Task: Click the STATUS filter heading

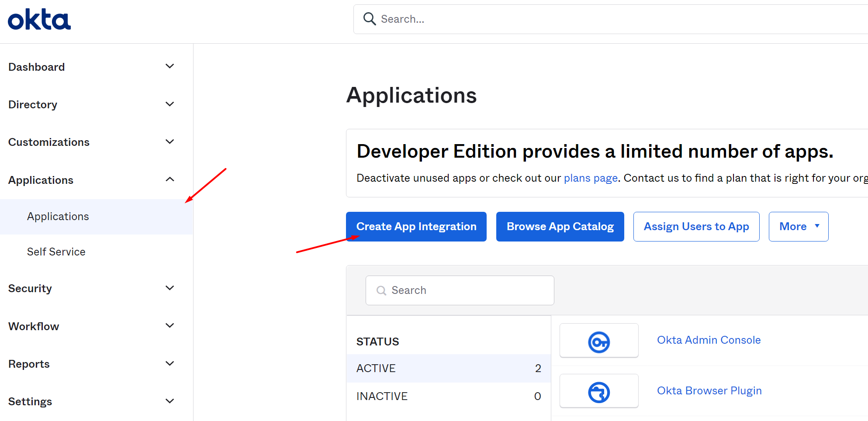Action: point(378,342)
